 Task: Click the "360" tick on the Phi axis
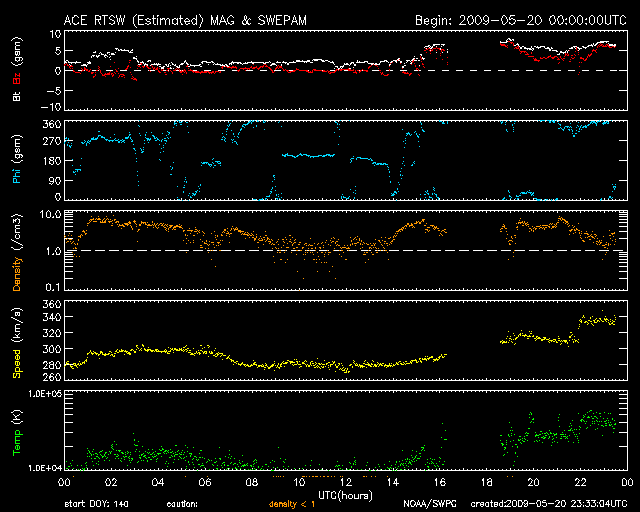point(52,124)
